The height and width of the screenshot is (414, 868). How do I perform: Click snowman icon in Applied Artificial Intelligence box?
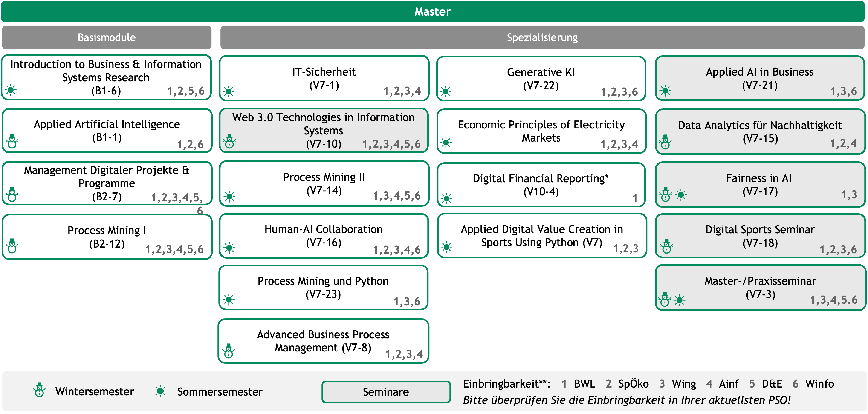tap(12, 141)
